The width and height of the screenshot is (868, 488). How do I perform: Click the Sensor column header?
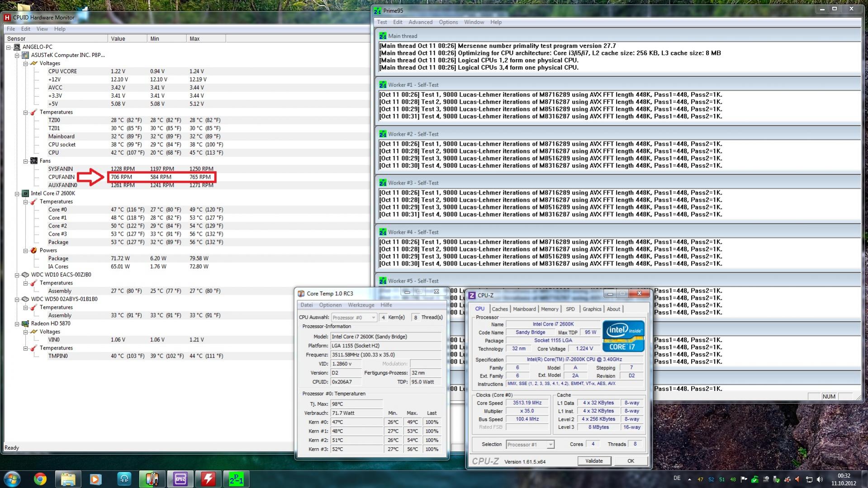pos(56,39)
